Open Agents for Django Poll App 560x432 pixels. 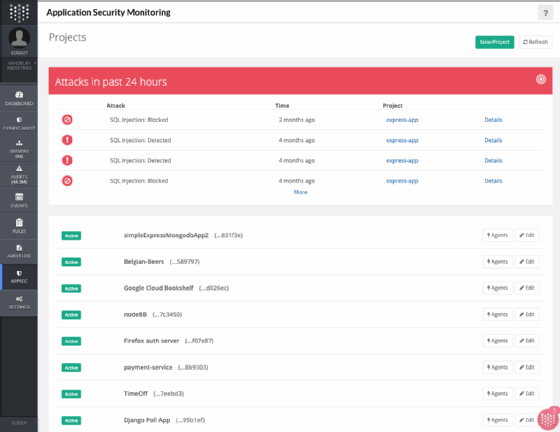point(497,420)
